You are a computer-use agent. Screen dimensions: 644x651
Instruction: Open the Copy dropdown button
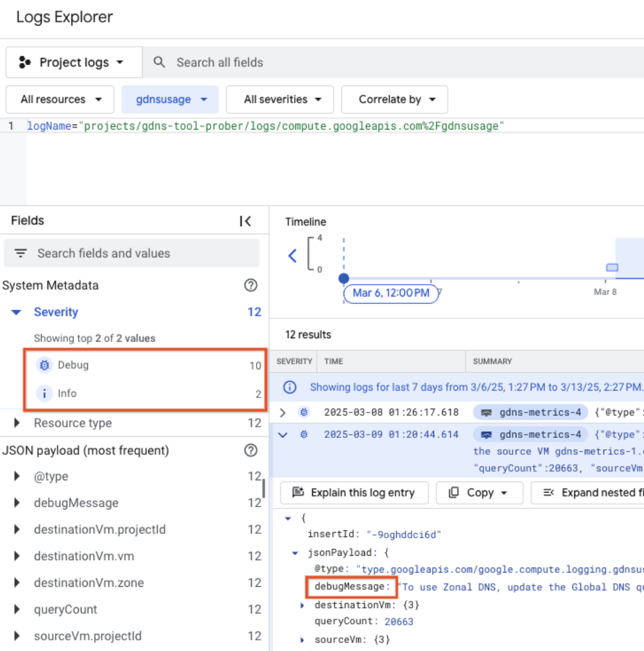coord(479,493)
